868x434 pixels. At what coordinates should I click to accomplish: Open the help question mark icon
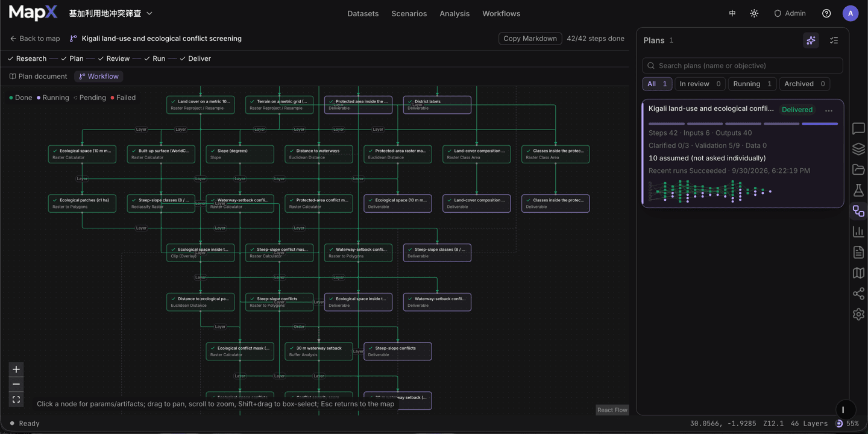826,13
